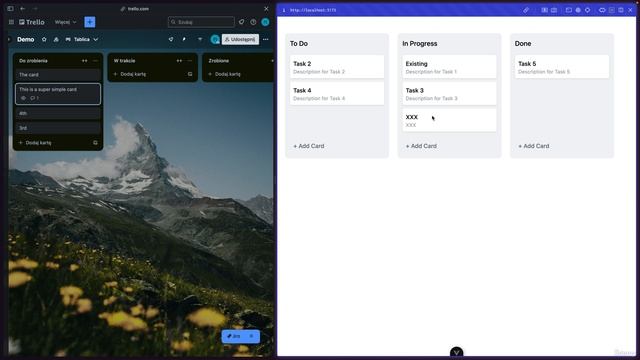Open the board filter icon
Screen dimensions: 640x360
tap(200, 40)
